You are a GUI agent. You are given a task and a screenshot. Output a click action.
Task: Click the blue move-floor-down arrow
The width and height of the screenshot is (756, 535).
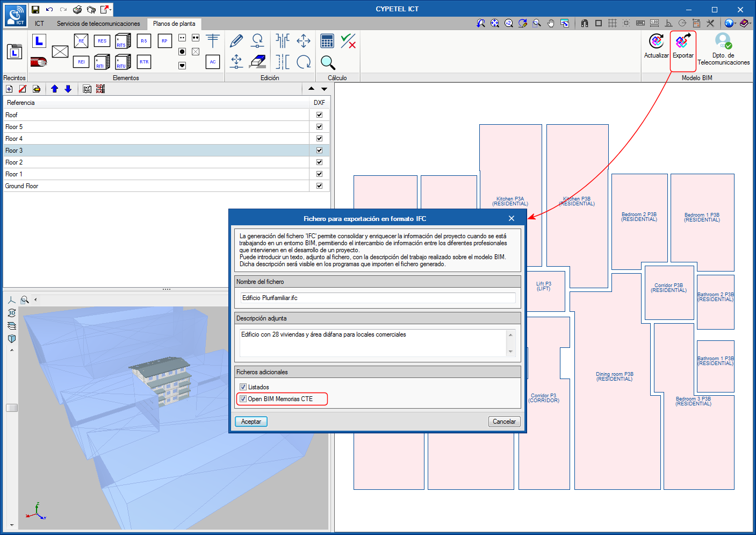pos(68,89)
